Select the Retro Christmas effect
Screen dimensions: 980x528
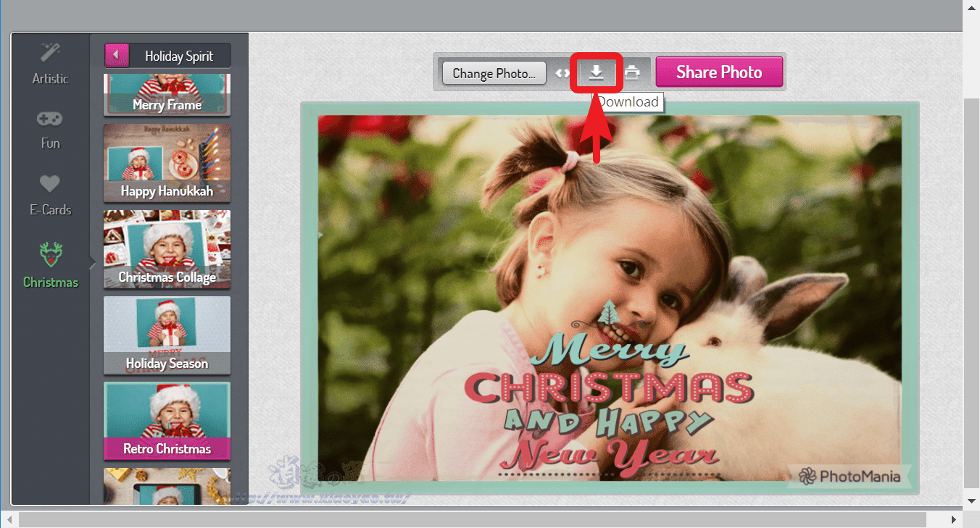coord(167,421)
